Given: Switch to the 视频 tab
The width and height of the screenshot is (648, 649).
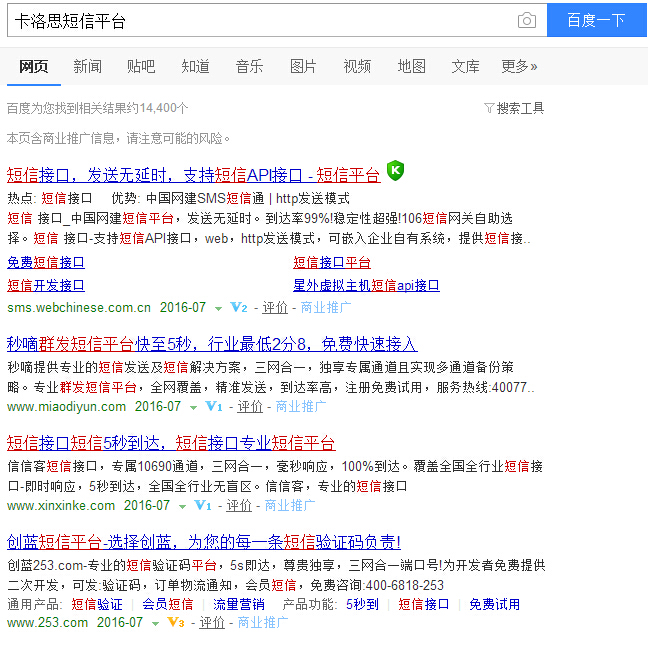Looking at the screenshot, I should (x=357, y=66).
